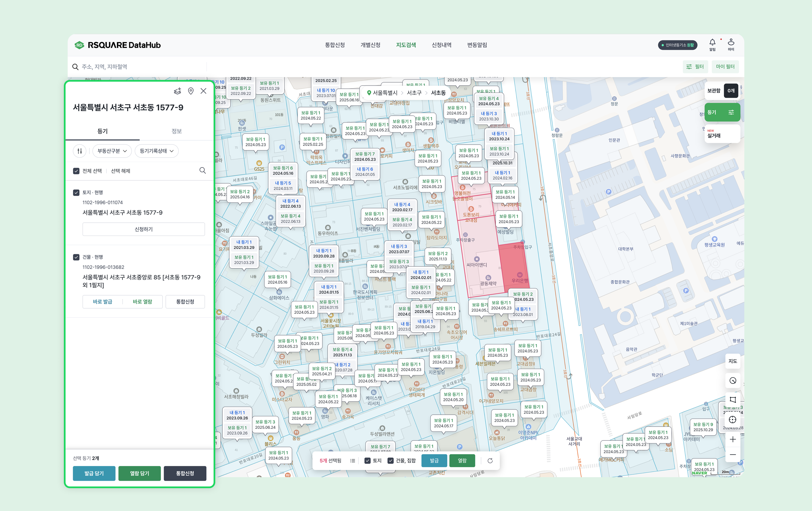Click the search magnifier in registry list
This screenshot has height=511, width=812.
(202, 171)
